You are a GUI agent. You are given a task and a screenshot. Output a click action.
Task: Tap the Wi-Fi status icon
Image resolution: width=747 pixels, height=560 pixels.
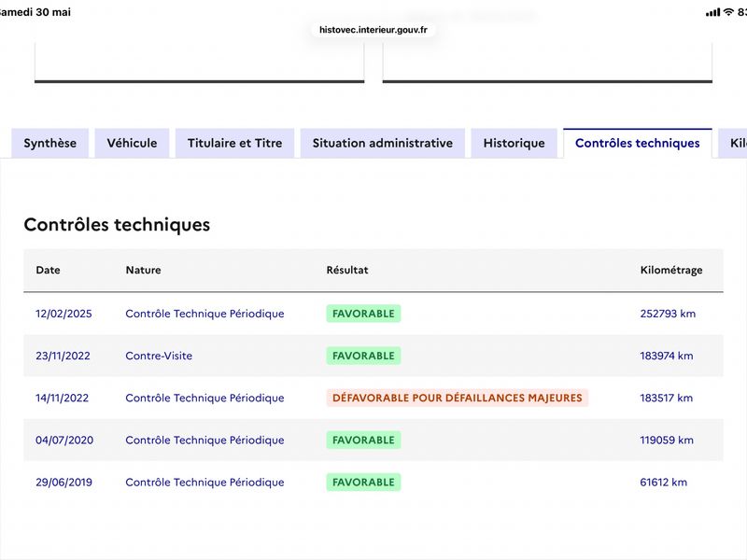[x=728, y=12]
